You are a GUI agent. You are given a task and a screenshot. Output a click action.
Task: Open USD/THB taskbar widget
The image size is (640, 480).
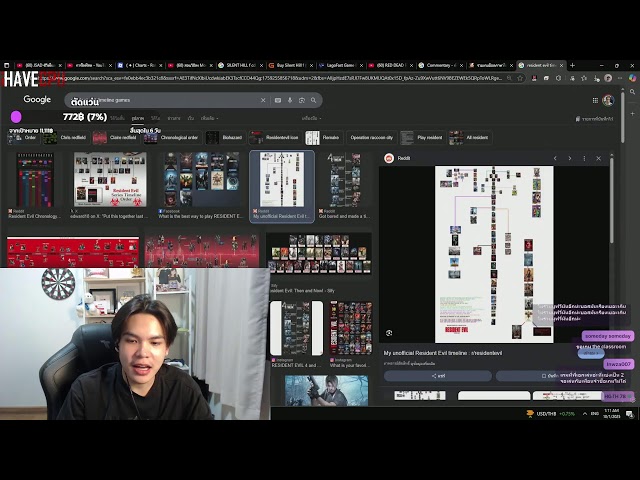click(x=551, y=414)
